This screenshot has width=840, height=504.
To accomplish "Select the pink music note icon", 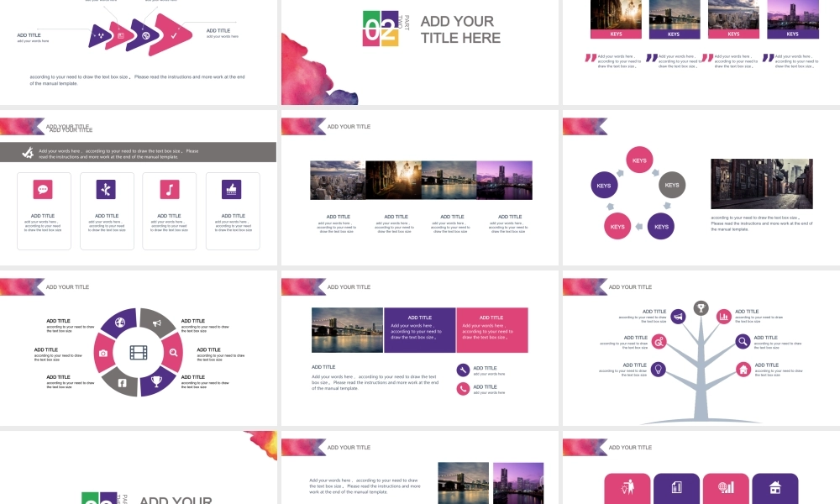I will pyautogui.click(x=170, y=189).
